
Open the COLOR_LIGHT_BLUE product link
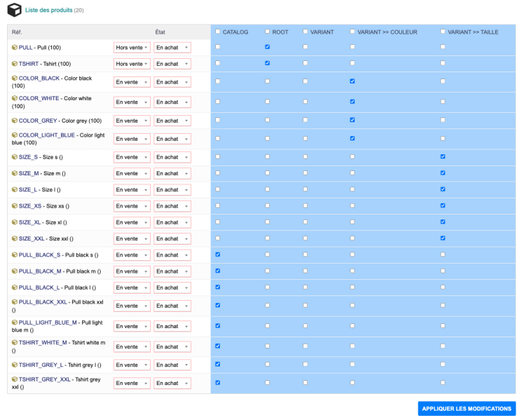click(47, 135)
